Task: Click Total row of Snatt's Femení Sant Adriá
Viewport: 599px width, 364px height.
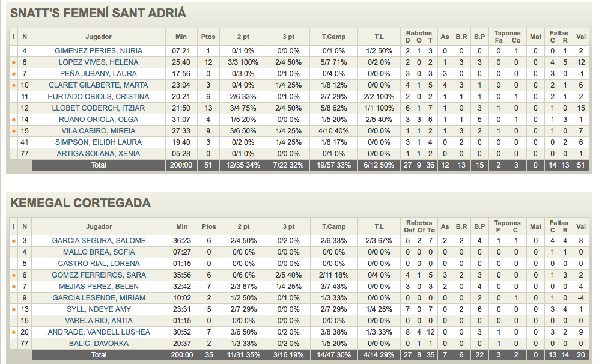Action: click(99, 165)
